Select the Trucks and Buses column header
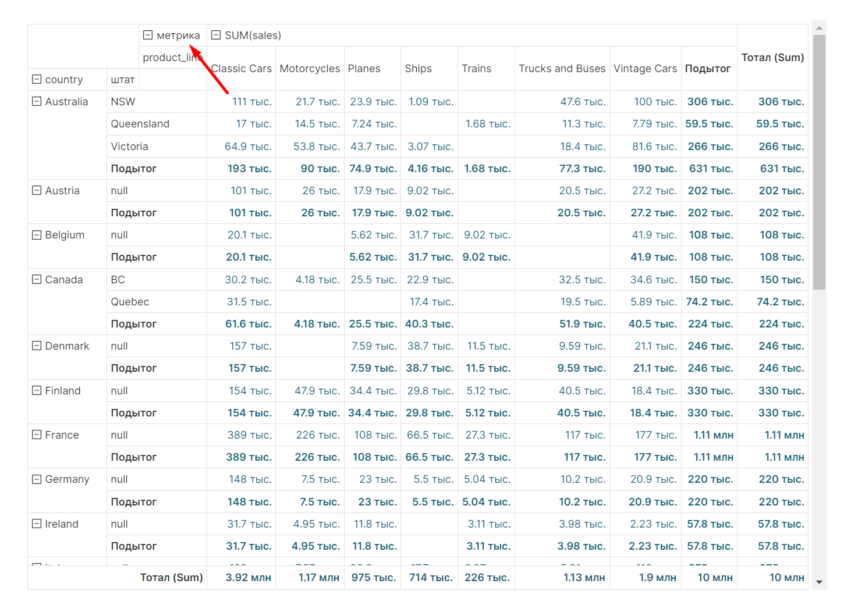851x616 pixels. pos(562,69)
